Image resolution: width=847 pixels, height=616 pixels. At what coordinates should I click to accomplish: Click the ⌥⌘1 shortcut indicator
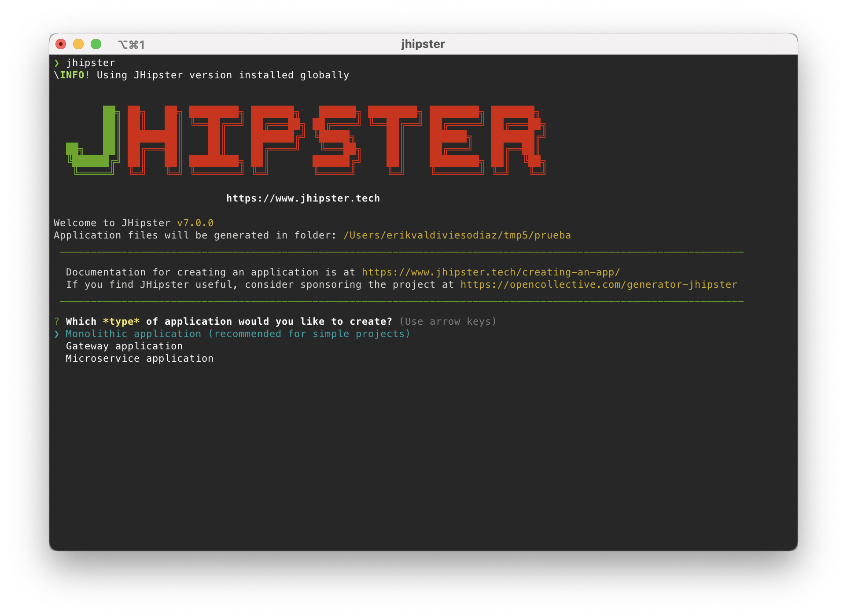click(131, 44)
